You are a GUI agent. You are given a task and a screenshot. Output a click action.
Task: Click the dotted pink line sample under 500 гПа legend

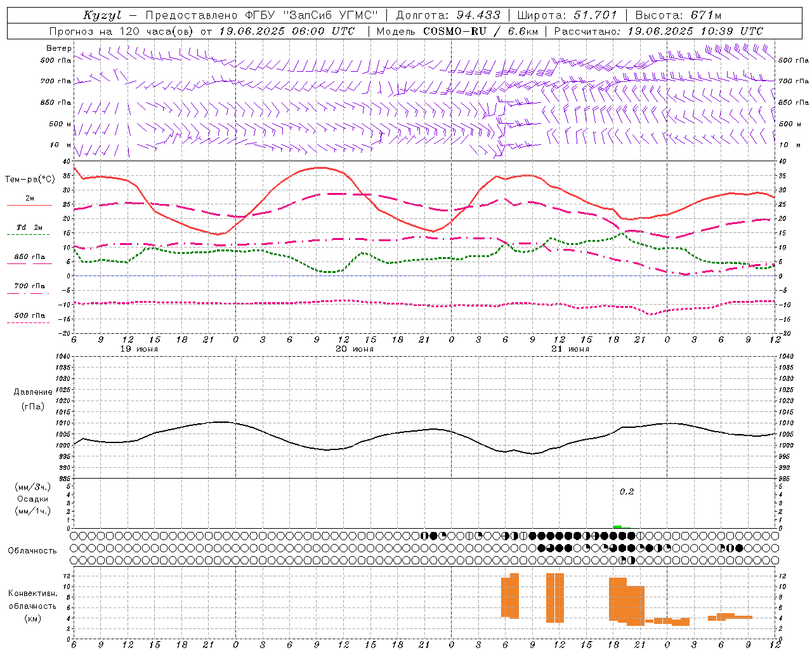(29, 323)
